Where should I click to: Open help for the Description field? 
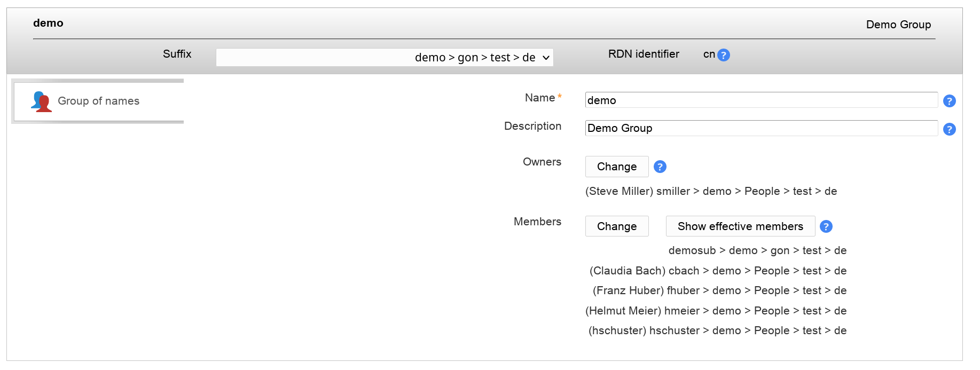point(949,129)
